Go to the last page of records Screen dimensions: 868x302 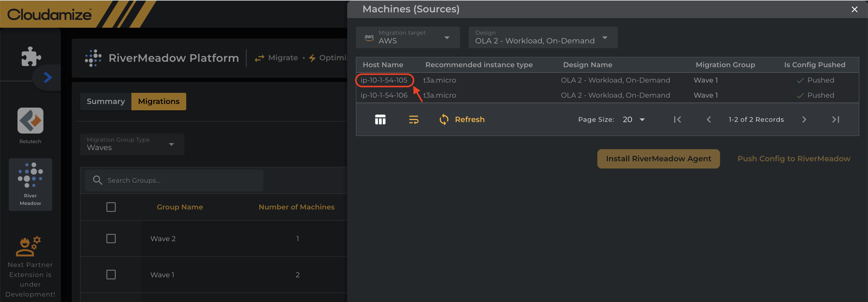coord(836,120)
